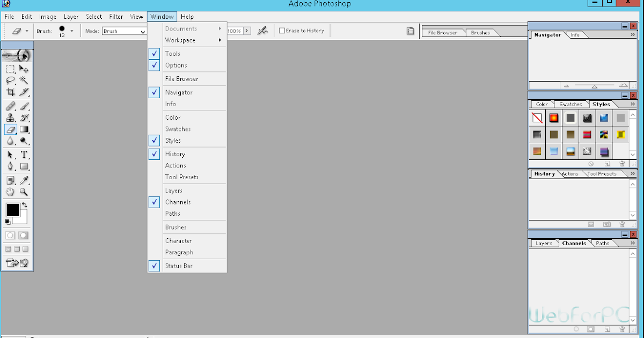Viewport: 644px width, 338px height.
Task: Select the Path Selection tool
Action: coord(10,155)
